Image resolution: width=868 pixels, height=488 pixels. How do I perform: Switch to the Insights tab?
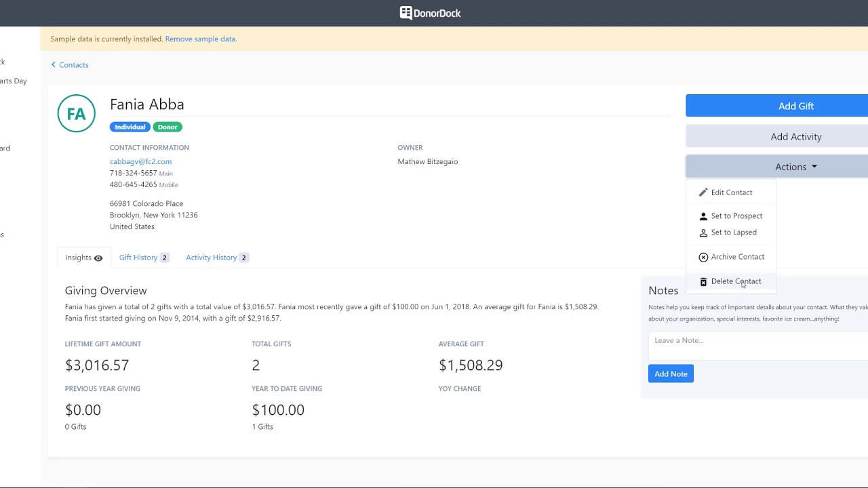pyautogui.click(x=83, y=258)
